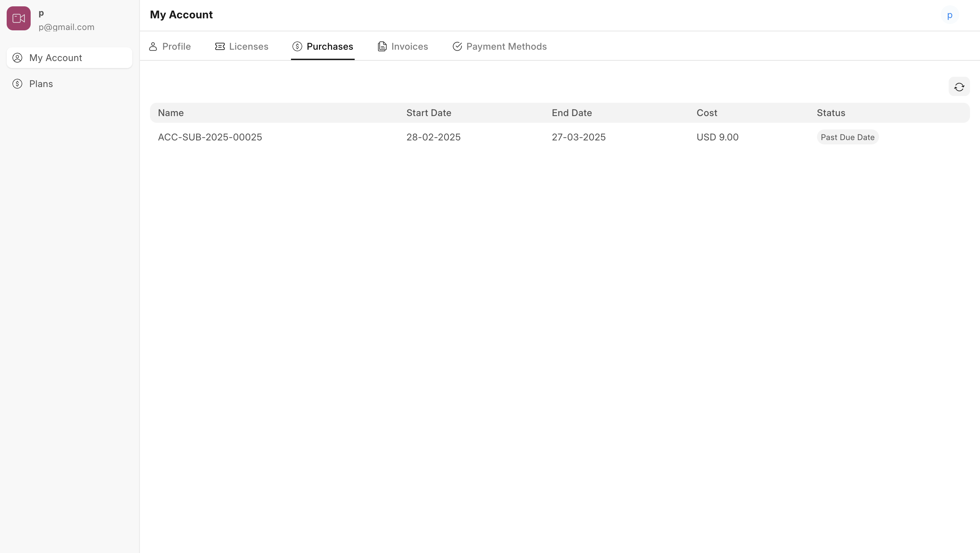The height and width of the screenshot is (553, 980).
Task: Click the Purchases tab dollar icon
Action: [x=297, y=46]
